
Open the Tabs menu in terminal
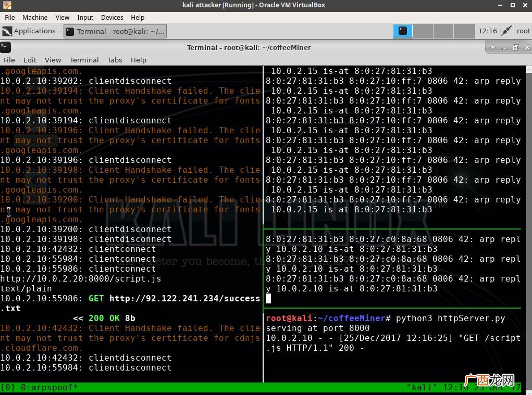pos(115,60)
